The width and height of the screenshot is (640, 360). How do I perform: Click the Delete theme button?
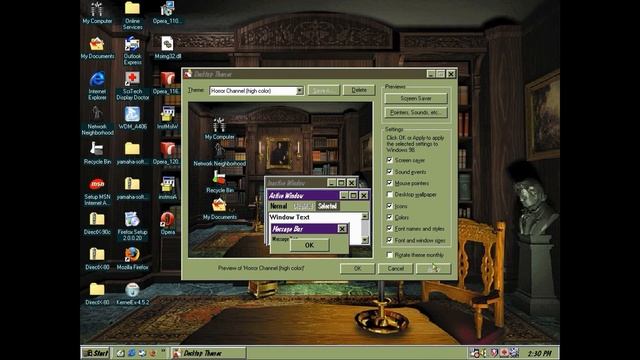pyautogui.click(x=358, y=90)
